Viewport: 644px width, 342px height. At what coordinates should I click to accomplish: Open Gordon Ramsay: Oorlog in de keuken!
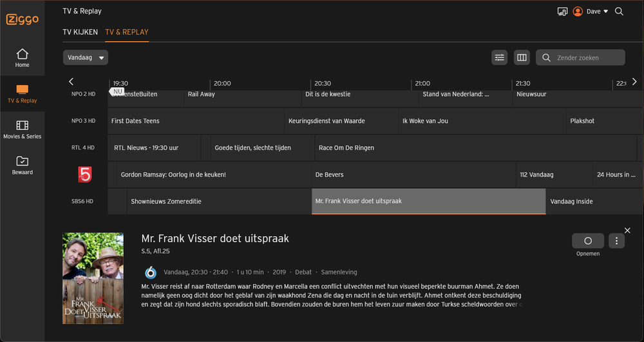point(214,175)
